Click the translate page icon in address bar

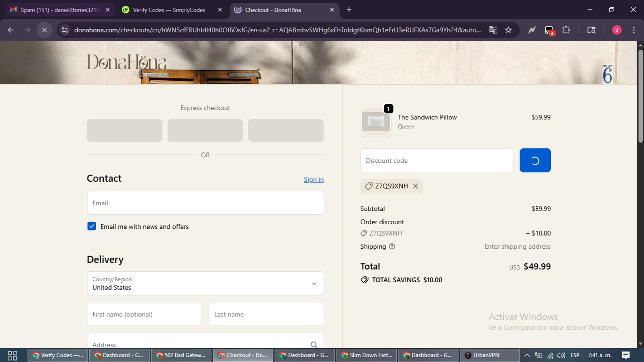point(493,30)
